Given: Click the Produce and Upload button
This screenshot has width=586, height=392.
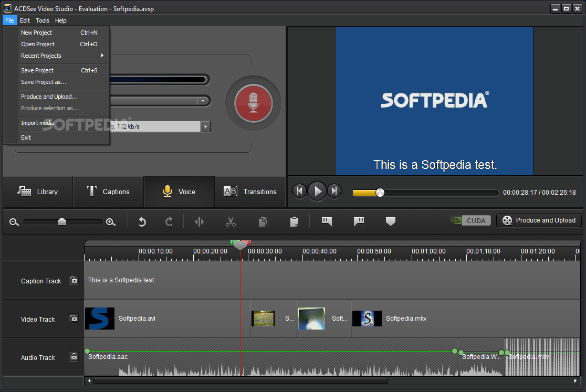Looking at the screenshot, I should tap(539, 220).
